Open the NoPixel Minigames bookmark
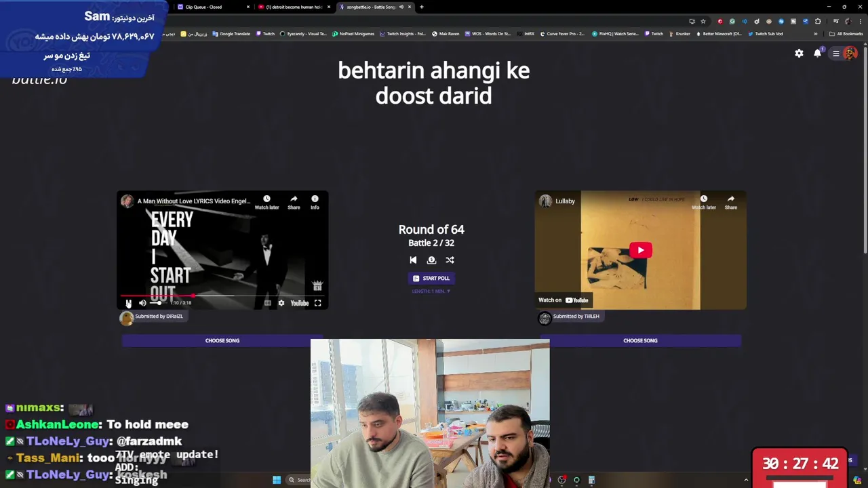Viewport: 868px width, 488px height. pyautogui.click(x=353, y=34)
